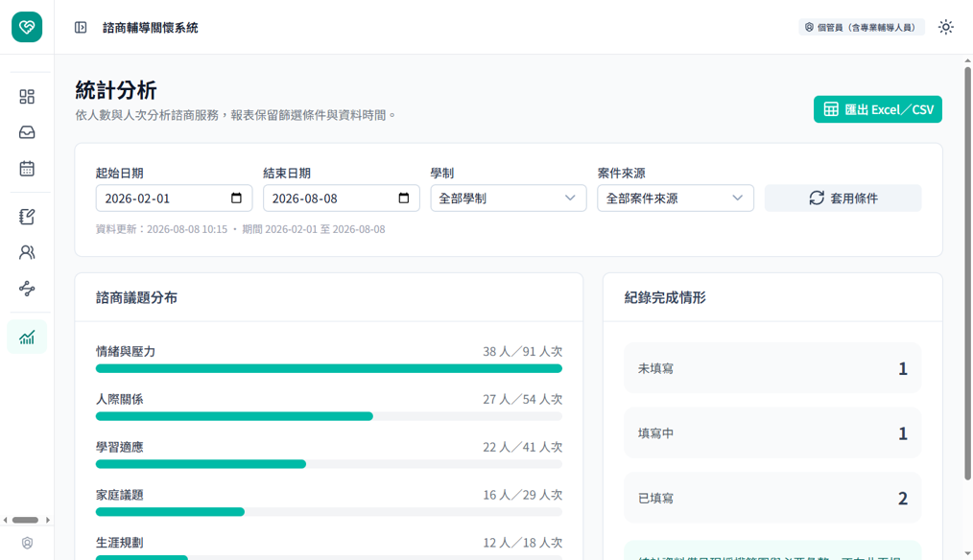Click the 38 人／91 人次 value

523,352
